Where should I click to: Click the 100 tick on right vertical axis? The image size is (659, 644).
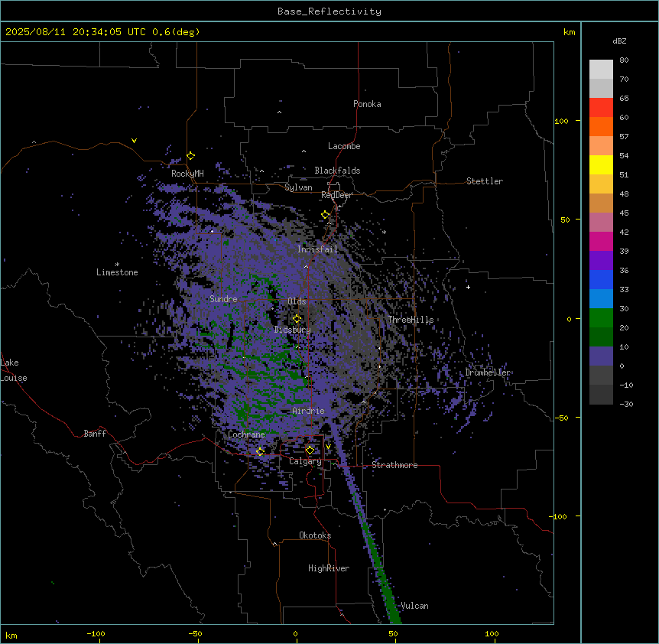(561, 121)
